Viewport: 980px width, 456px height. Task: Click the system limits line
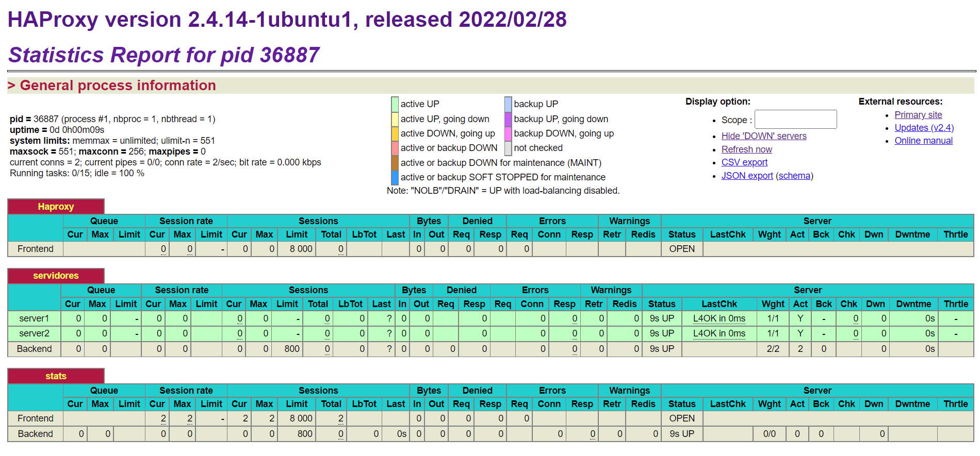[112, 141]
